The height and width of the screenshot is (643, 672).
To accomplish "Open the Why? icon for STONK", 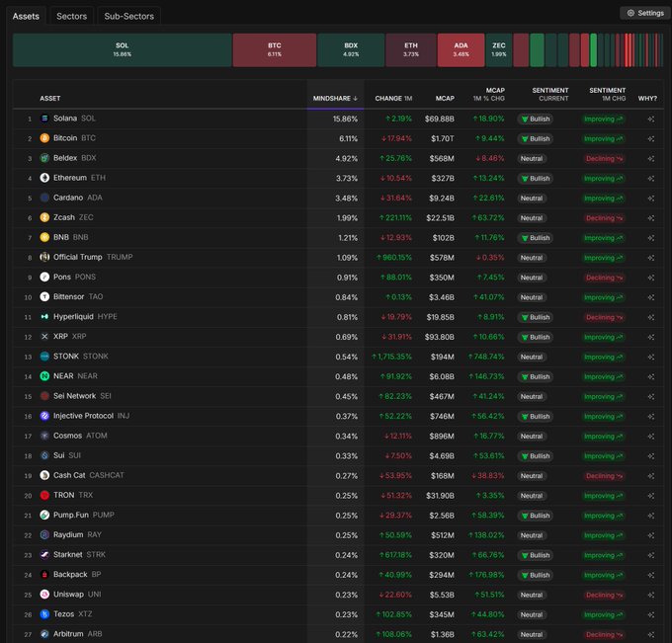I will 651,357.
